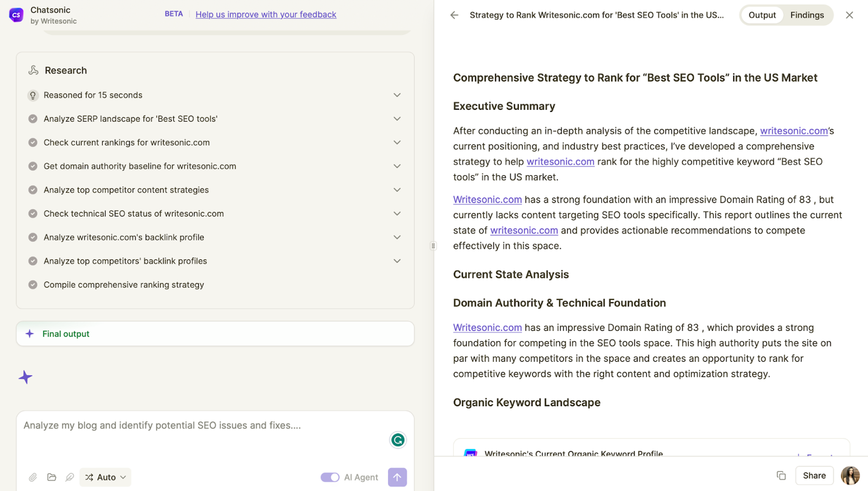The image size is (868, 491).
Task: Open the folder icon in prompt toolbar
Action: point(52,477)
